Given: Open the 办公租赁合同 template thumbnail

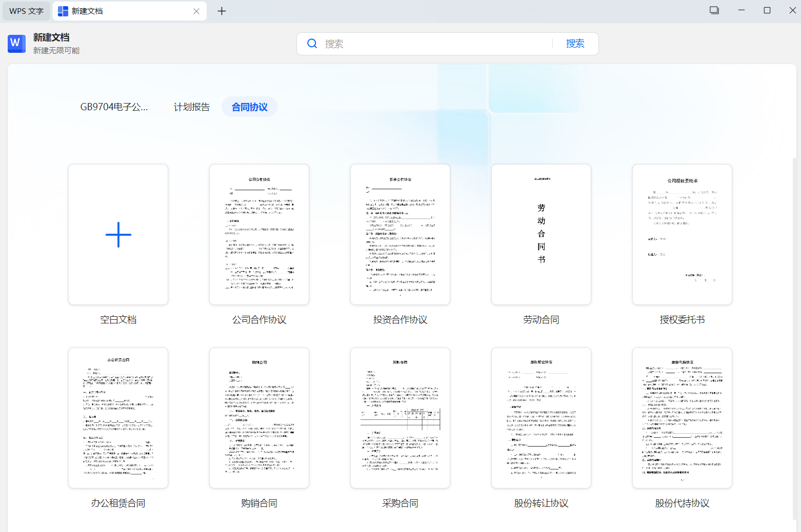Looking at the screenshot, I should (118, 418).
